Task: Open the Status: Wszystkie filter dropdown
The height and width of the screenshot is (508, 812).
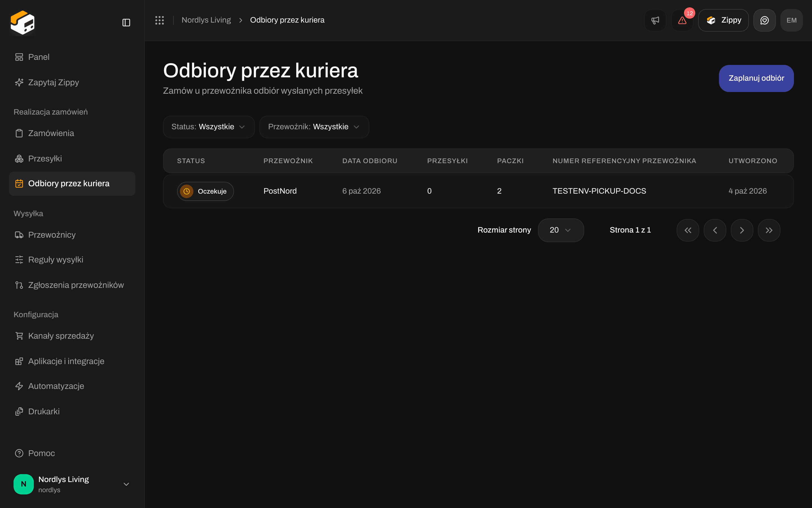Action: click(209, 127)
